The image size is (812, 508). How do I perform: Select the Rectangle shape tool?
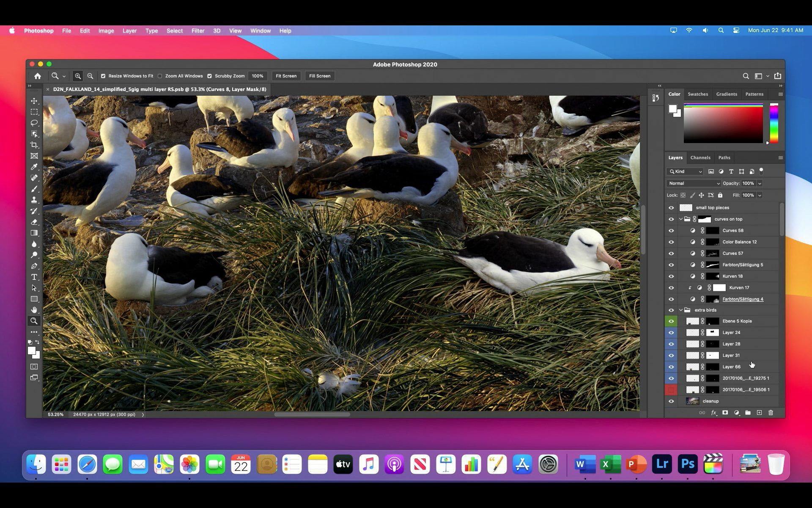pyautogui.click(x=34, y=299)
